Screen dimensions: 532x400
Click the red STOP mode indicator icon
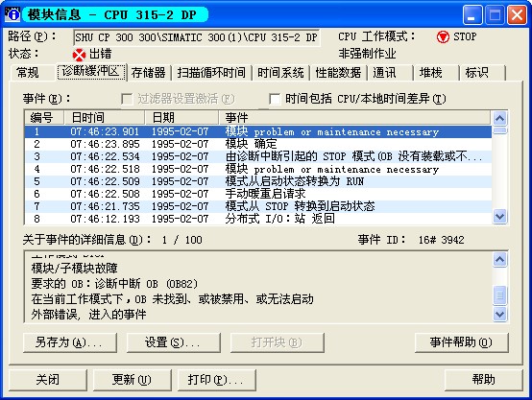point(443,36)
